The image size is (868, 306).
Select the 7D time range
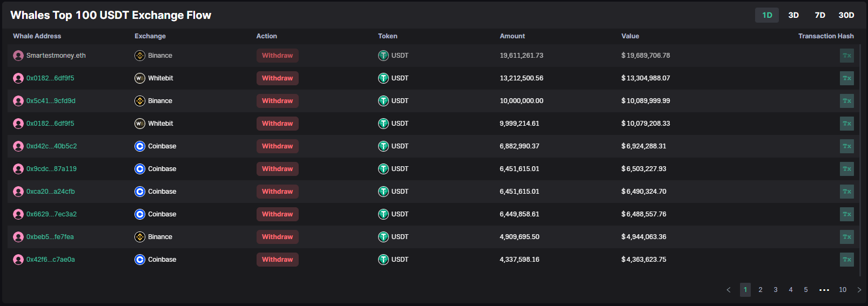tap(820, 15)
